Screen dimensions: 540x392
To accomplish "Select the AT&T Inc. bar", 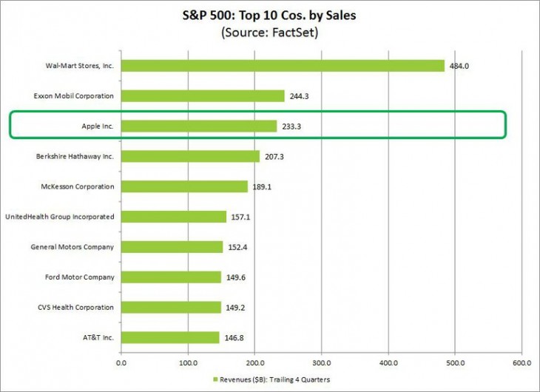I will tap(170, 337).
